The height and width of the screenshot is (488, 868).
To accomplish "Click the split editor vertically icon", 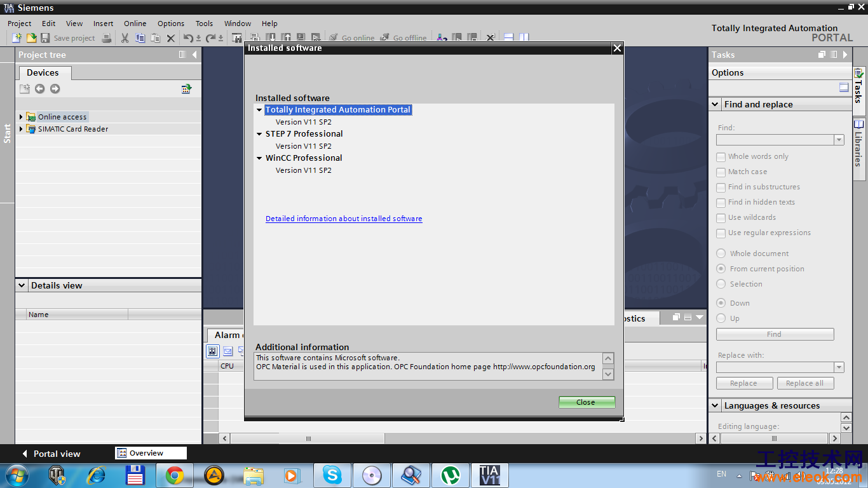I will [524, 38].
